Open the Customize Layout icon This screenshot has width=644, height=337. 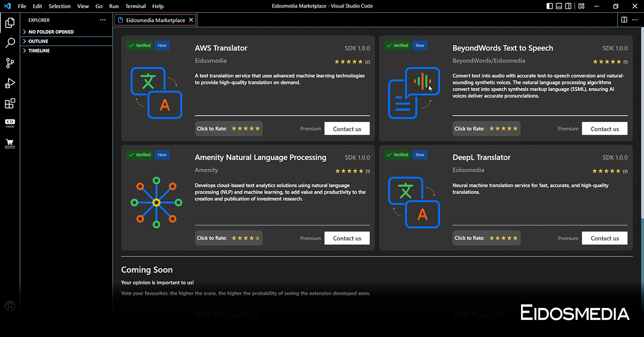(581, 6)
